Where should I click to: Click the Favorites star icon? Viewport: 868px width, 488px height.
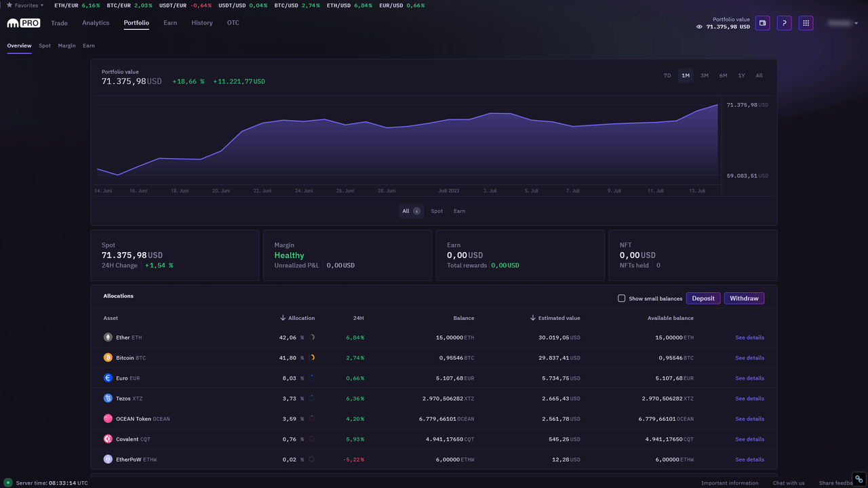(9, 5)
